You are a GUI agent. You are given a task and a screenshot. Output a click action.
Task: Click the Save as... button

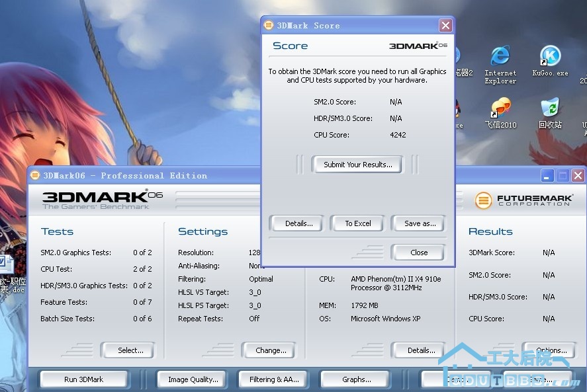[x=420, y=223]
